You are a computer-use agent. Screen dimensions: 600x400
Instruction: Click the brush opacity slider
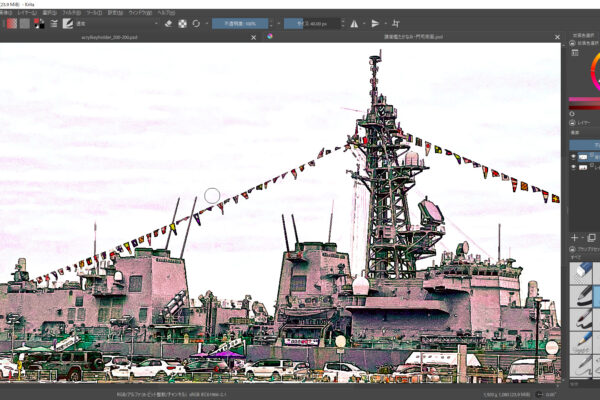tap(240, 24)
